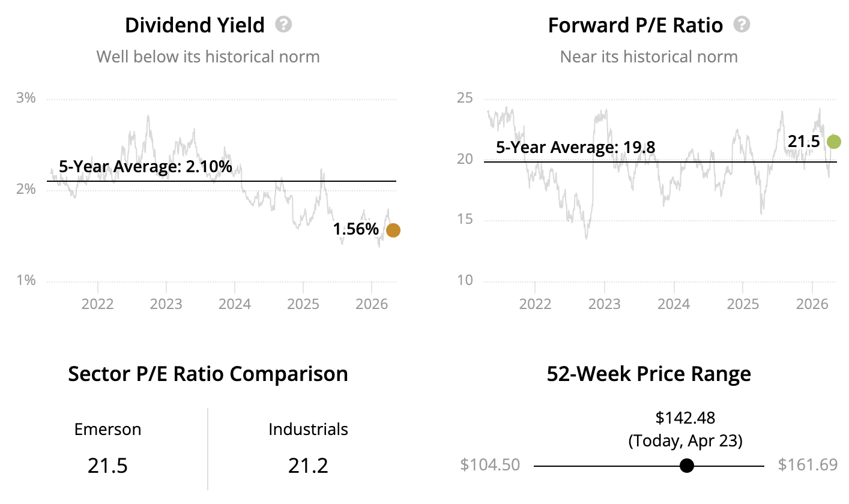Click the "Well below its historical norm" subtitle
849x504 pixels.
[208, 57]
